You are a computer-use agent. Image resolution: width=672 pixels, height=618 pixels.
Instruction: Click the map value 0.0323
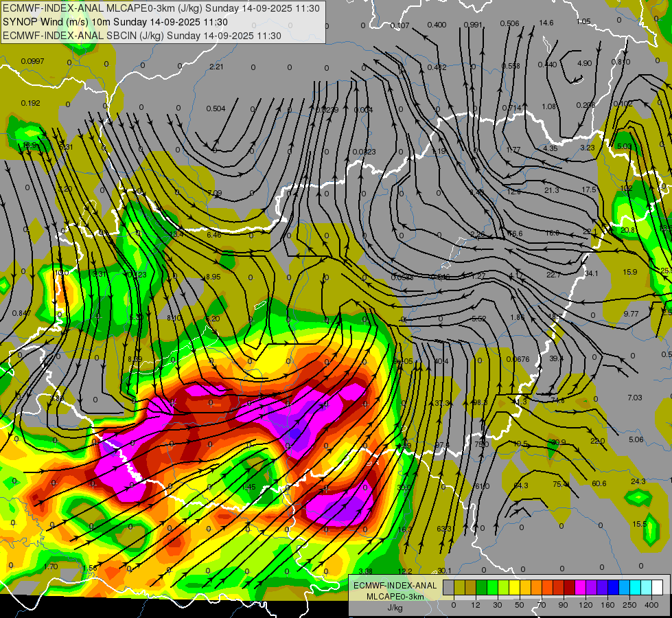[364, 152]
